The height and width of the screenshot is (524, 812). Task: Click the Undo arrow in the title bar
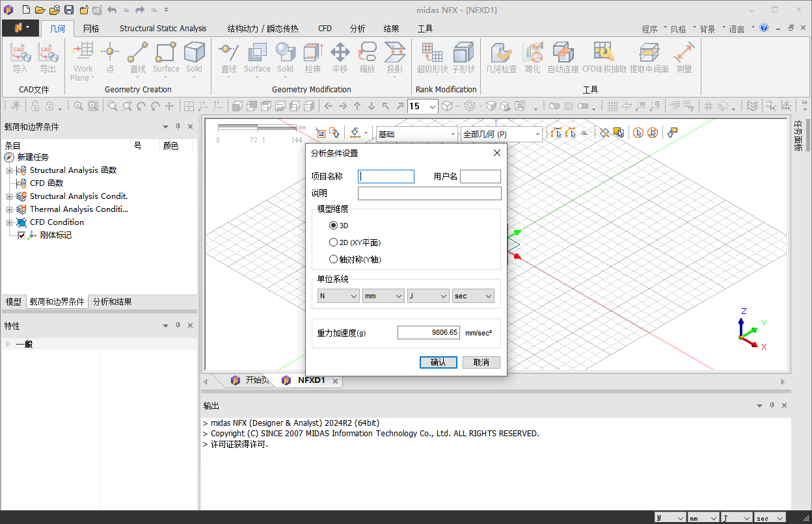[111, 10]
